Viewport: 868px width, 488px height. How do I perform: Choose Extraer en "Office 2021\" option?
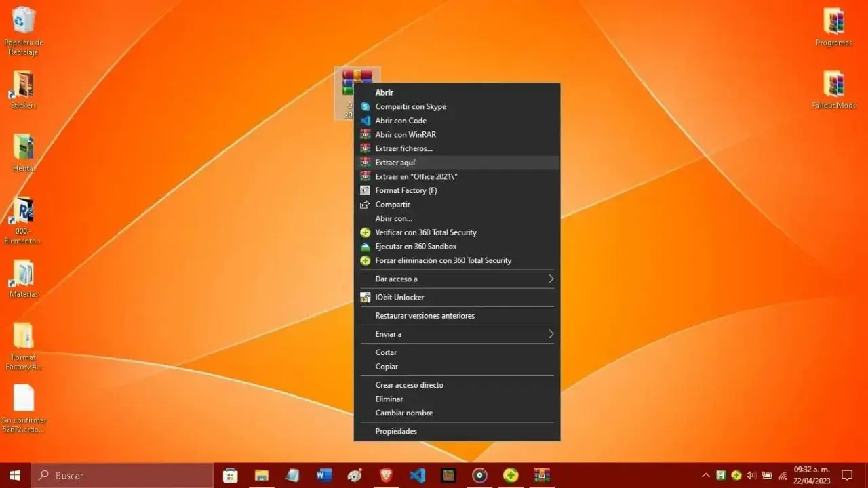pyautogui.click(x=416, y=176)
